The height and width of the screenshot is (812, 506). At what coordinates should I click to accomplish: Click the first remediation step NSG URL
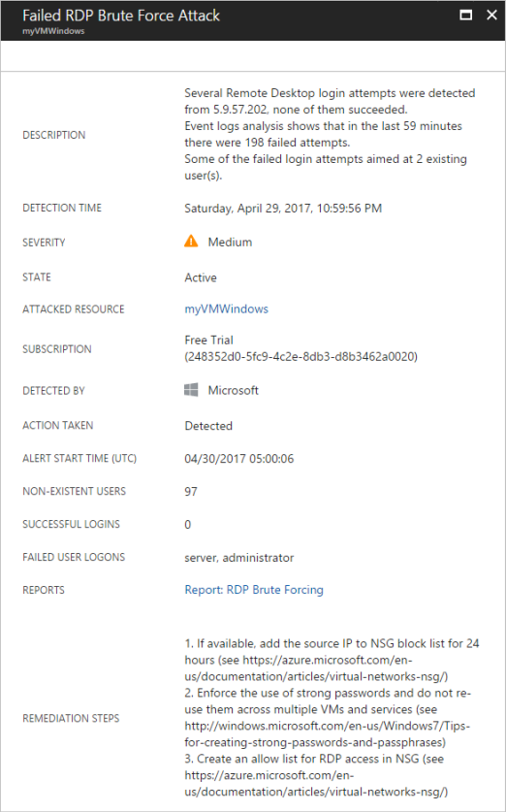click(x=316, y=668)
